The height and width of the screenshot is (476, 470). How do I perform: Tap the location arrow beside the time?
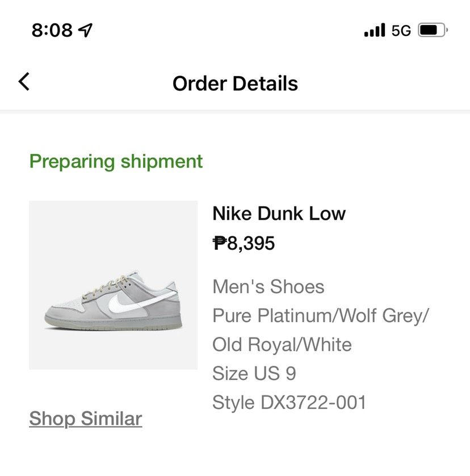[x=85, y=30]
